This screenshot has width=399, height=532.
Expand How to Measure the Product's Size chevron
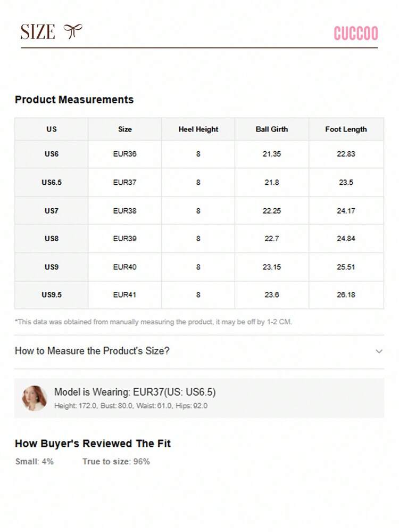[379, 351]
